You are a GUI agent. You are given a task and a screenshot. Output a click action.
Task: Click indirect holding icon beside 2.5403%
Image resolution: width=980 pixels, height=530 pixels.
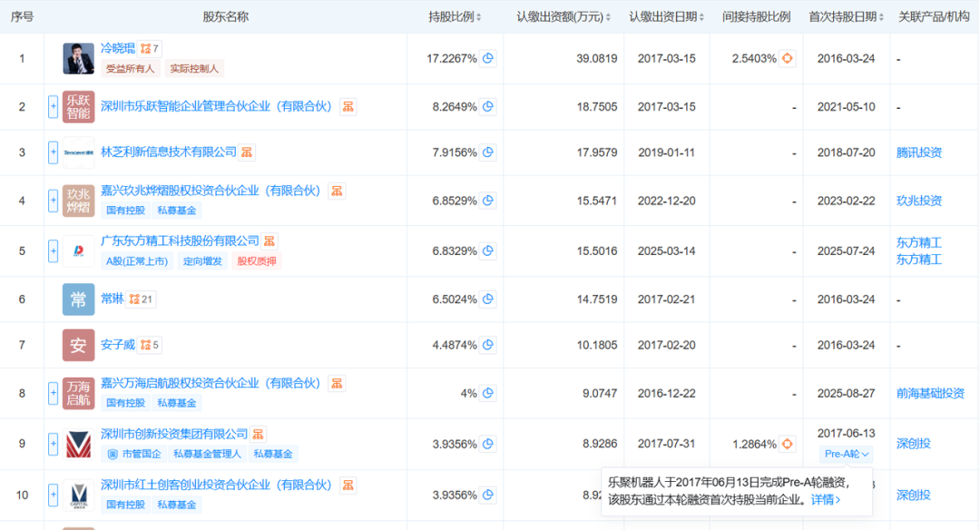click(788, 59)
